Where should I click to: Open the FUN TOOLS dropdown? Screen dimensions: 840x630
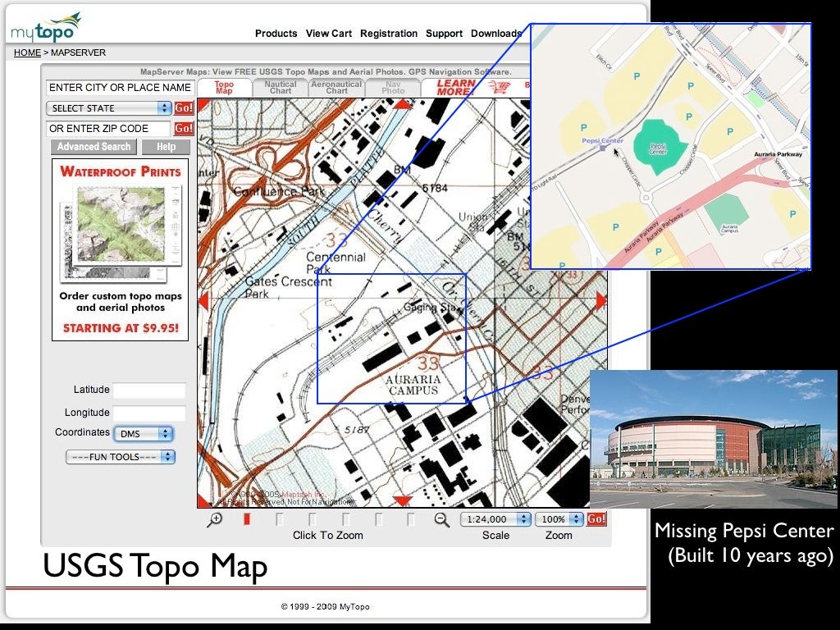click(121, 457)
